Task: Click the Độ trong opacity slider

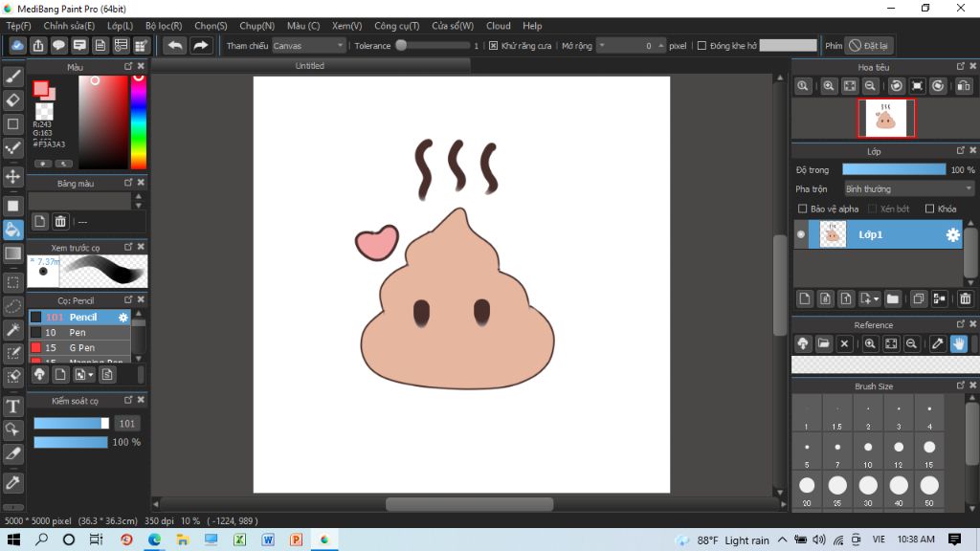Action: (894, 169)
